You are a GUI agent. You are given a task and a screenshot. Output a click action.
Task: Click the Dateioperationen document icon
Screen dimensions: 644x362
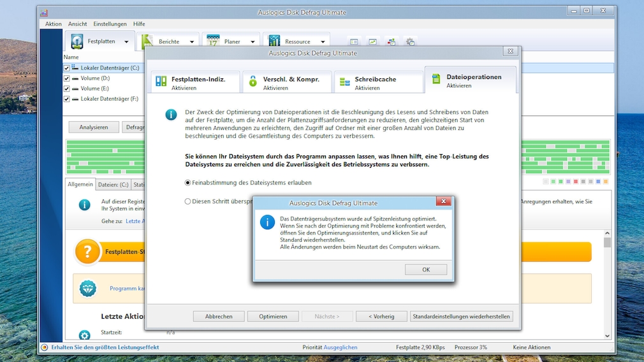tap(436, 80)
